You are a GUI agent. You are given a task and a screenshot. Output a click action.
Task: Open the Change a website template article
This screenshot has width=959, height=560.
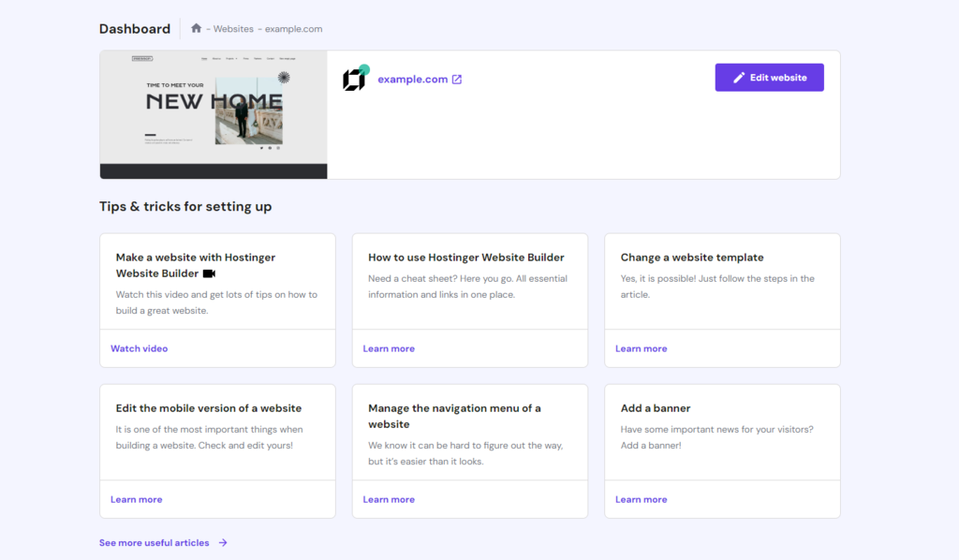point(641,347)
